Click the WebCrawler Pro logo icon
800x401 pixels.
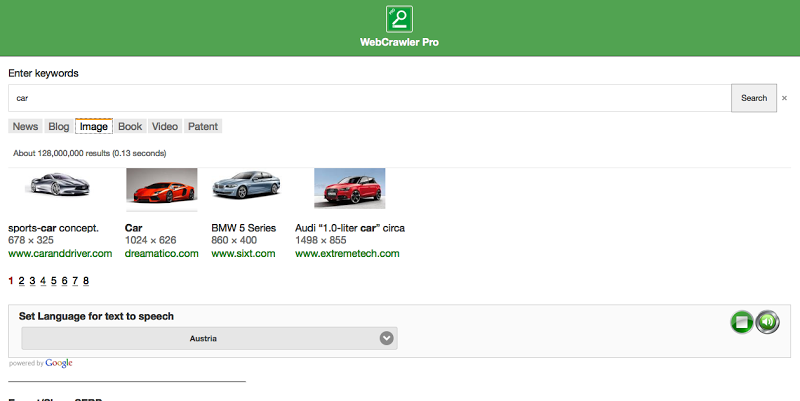point(399,19)
